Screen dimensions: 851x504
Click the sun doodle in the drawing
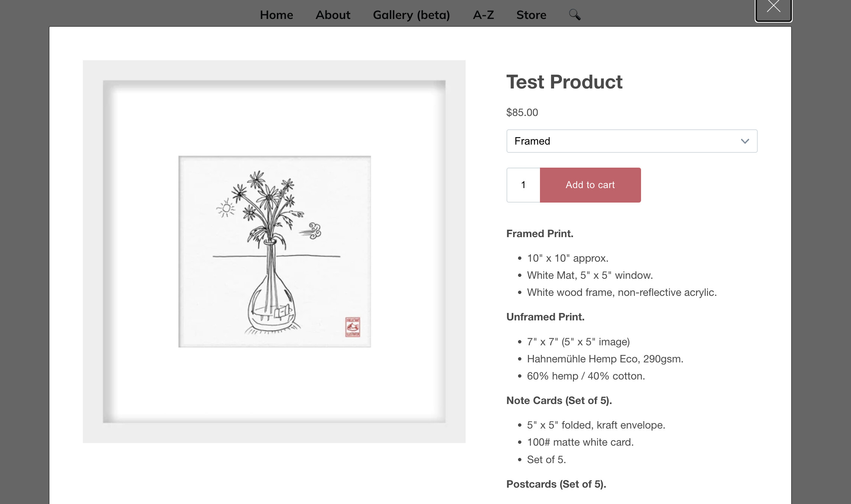(226, 209)
